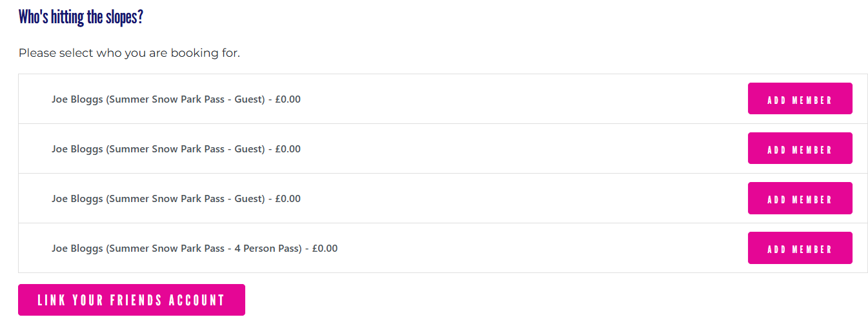This screenshot has height=326, width=868.
Task: Click the £0.00 price in the third Guest row
Action: (x=288, y=199)
